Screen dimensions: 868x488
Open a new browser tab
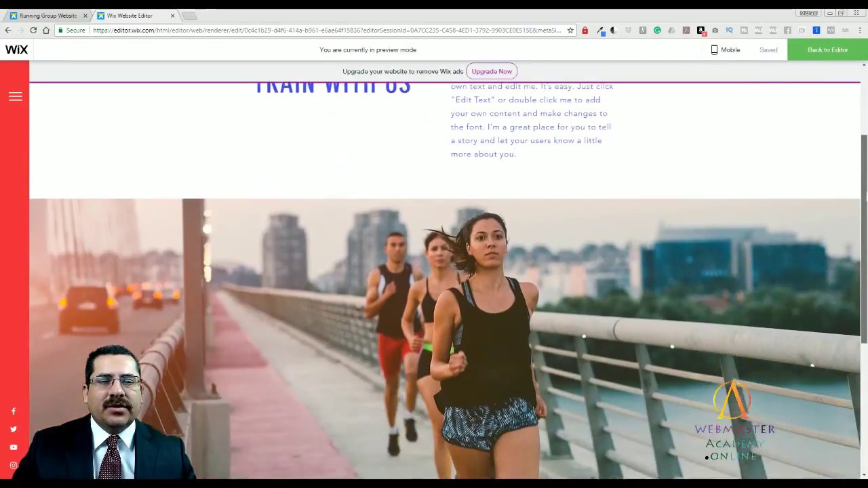tap(190, 16)
